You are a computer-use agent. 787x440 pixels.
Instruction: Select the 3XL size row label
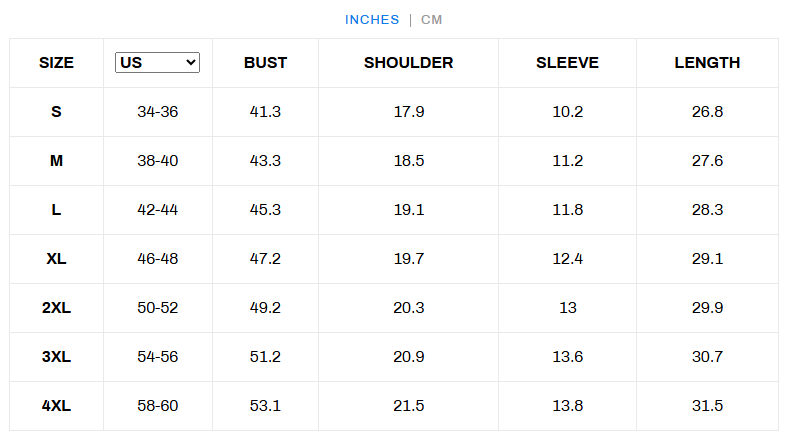click(56, 357)
